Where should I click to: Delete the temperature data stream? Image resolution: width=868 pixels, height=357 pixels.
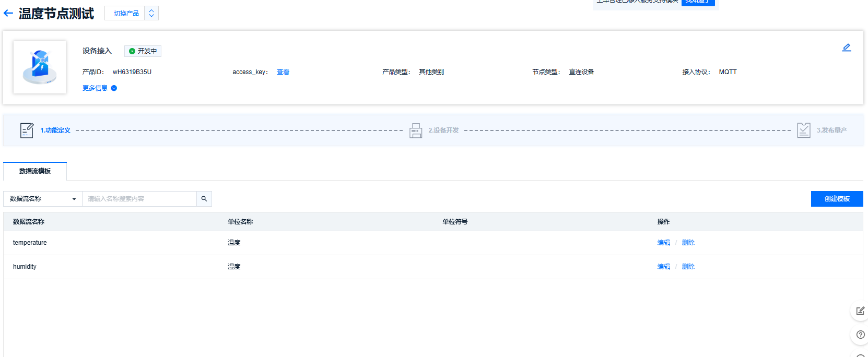(x=688, y=243)
